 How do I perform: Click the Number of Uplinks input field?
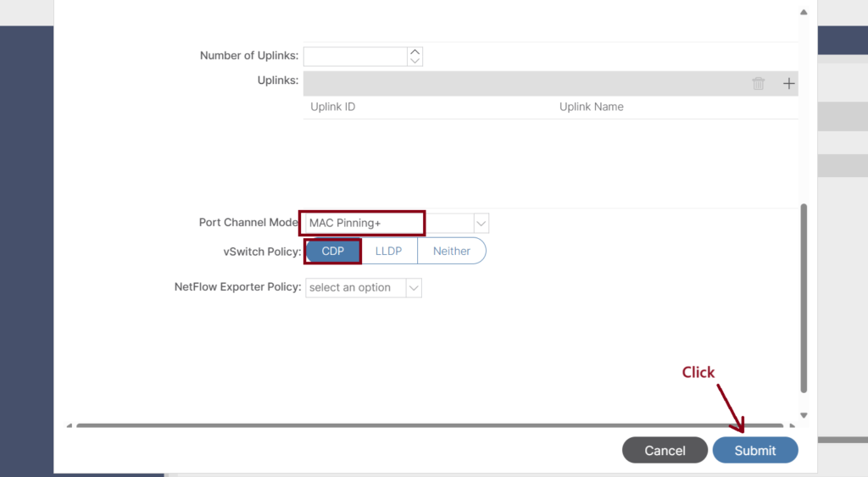(355, 57)
